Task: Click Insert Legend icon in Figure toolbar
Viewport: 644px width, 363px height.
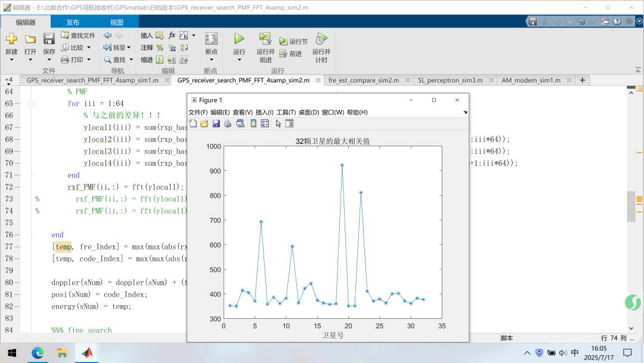Action: click(264, 124)
